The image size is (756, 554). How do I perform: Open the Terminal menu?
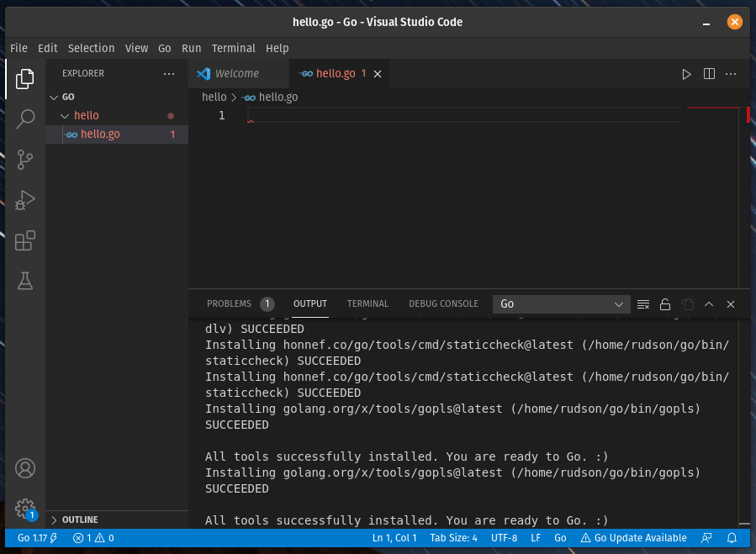tap(233, 48)
